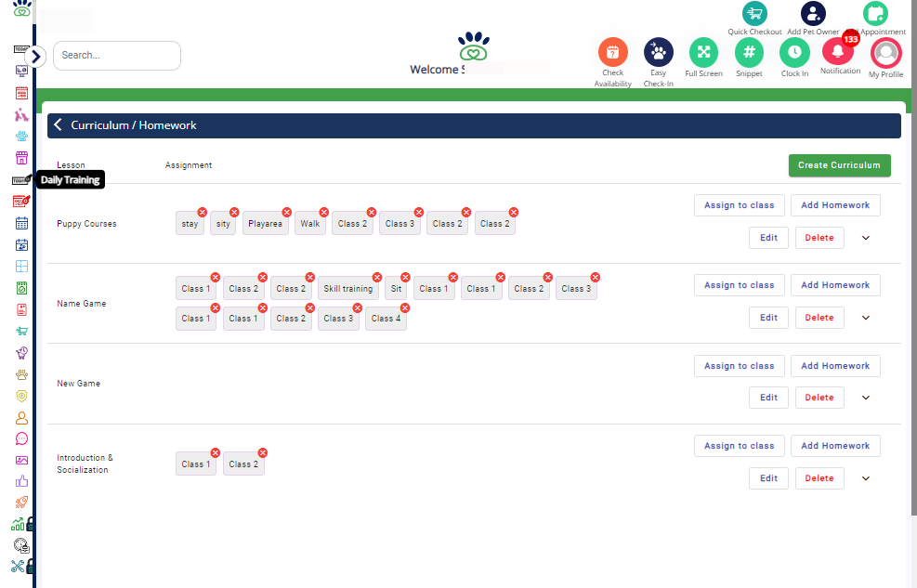Add Homework to Name Game
The width and height of the screenshot is (917, 588).
tap(835, 285)
